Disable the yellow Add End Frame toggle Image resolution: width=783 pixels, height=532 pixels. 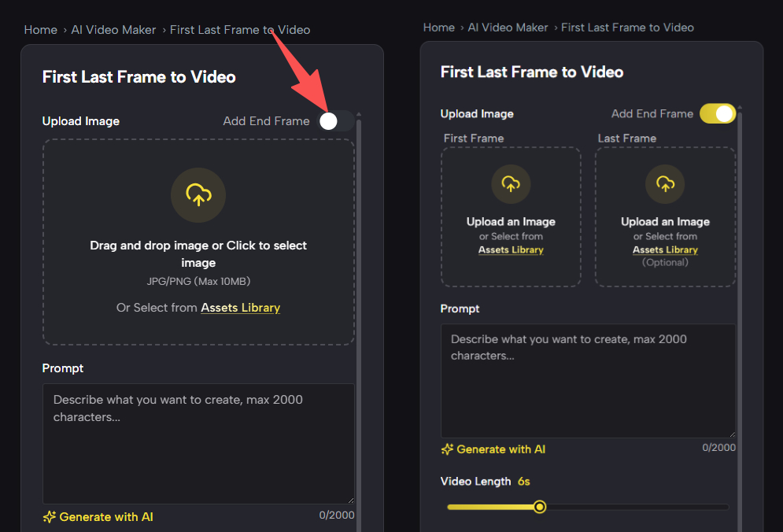(x=717, y=113)
